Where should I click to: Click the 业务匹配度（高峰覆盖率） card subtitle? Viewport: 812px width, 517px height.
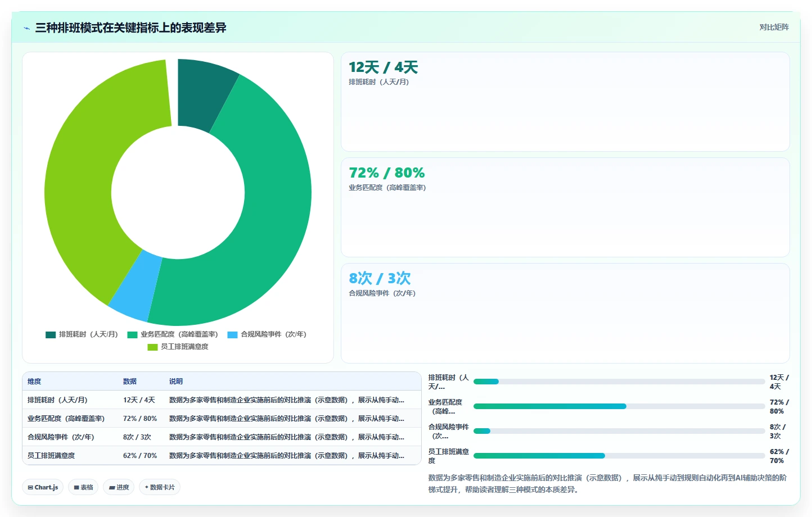pos(387,188)
